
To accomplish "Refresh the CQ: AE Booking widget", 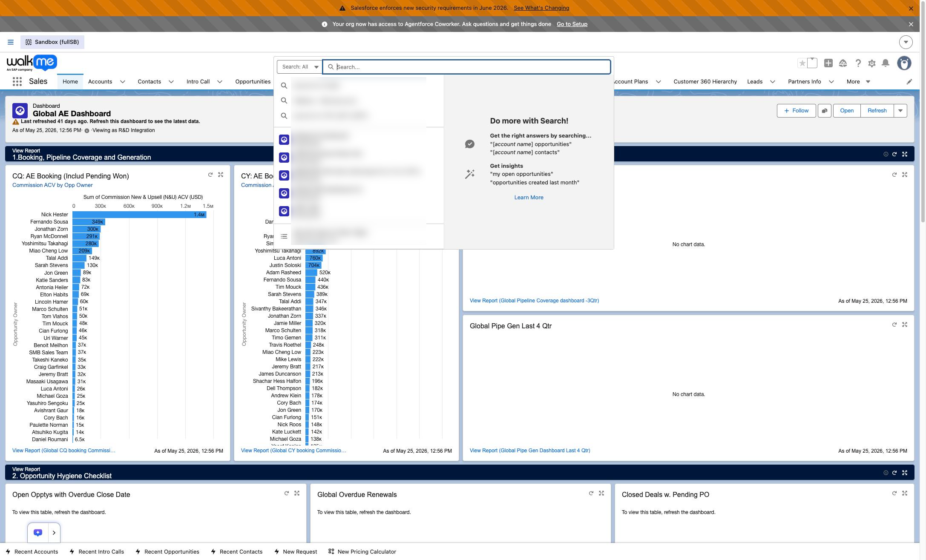I will tap(210, 175).
